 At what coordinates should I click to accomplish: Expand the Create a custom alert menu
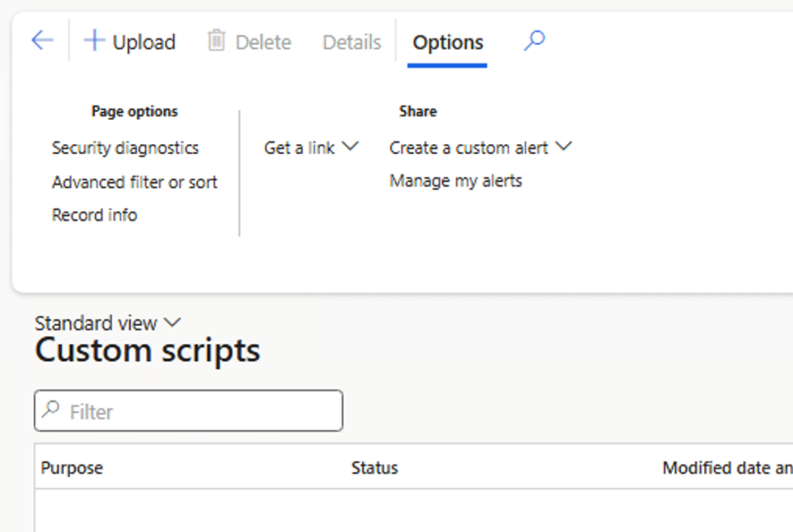tap(563, 146)
